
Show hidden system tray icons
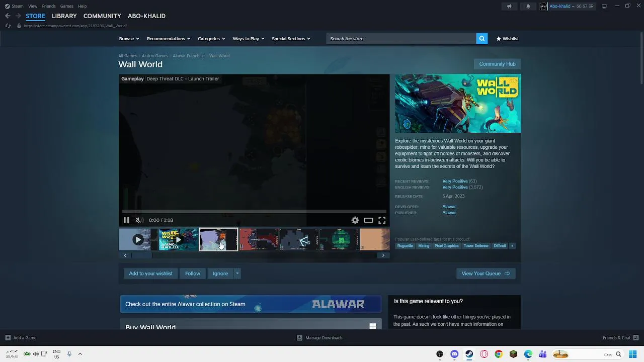(80, 354)
